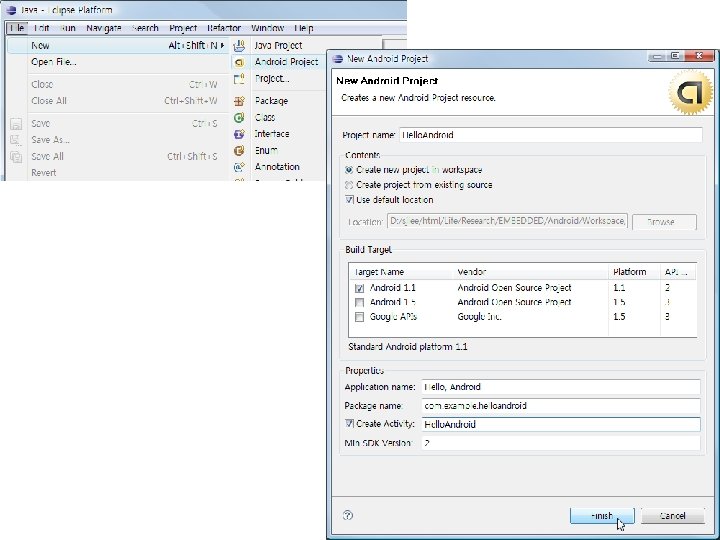
Task: Select Create project from existing source
Action: click(349, 185)
